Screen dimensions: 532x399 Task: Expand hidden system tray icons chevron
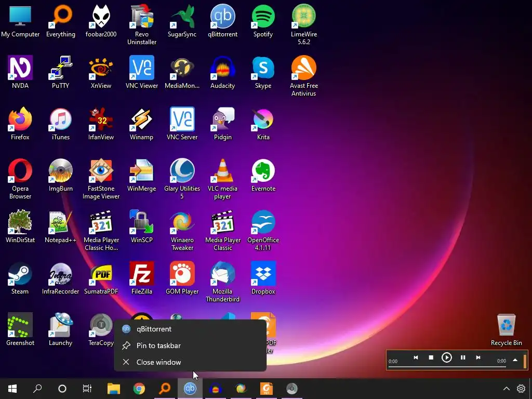[x=506, y=389]
